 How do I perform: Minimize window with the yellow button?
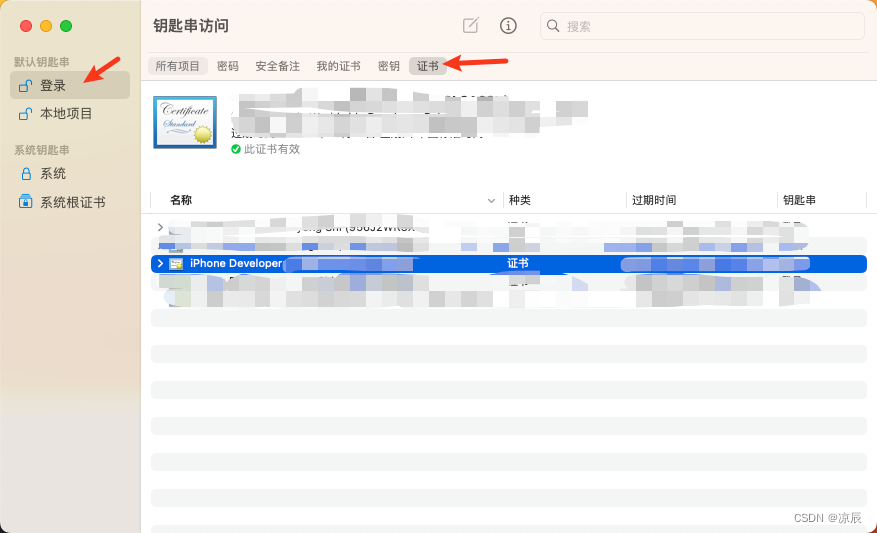[46, 26]
